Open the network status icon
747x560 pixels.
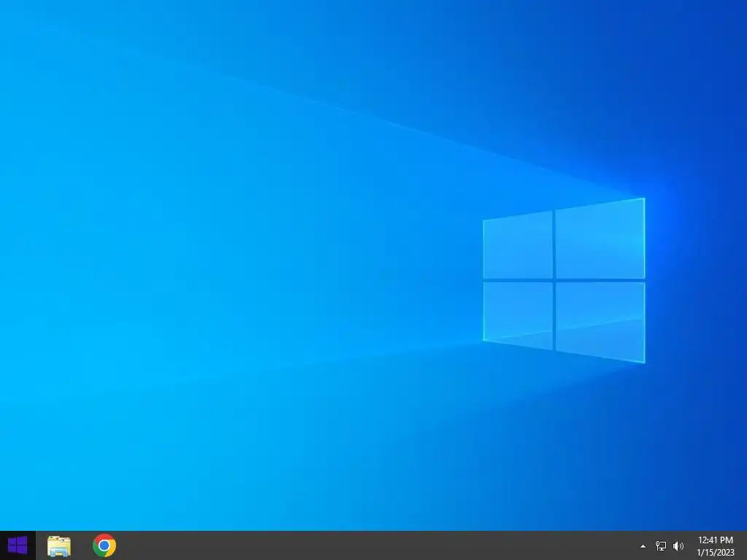point(661,545)
